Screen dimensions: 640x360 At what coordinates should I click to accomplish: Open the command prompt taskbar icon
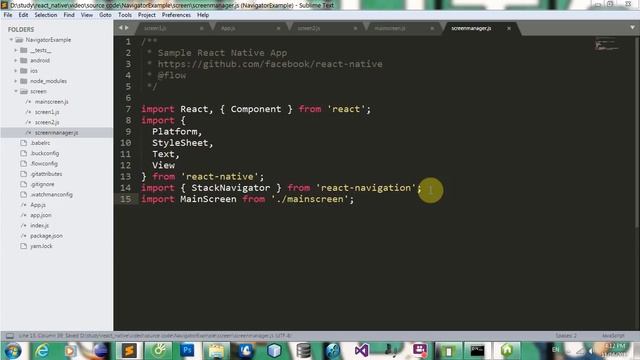tap(477, 351)
